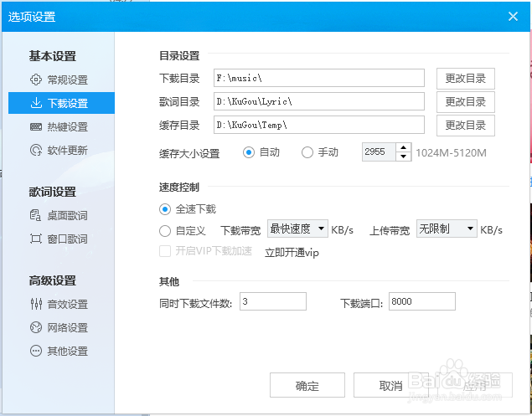Select 下载设置 in the sidebar

coord(61,103)
